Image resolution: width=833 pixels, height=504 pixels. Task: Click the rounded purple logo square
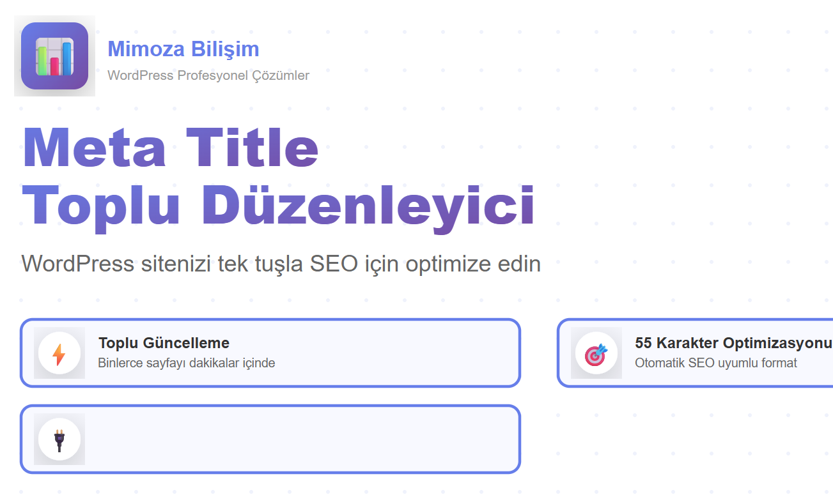[x=54, y=56]
